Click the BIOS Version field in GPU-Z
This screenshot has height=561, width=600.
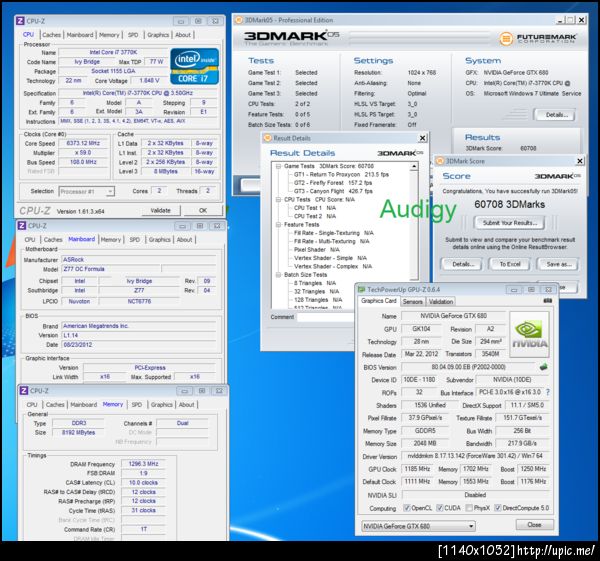pyautogui.click(x=468, y=367)
